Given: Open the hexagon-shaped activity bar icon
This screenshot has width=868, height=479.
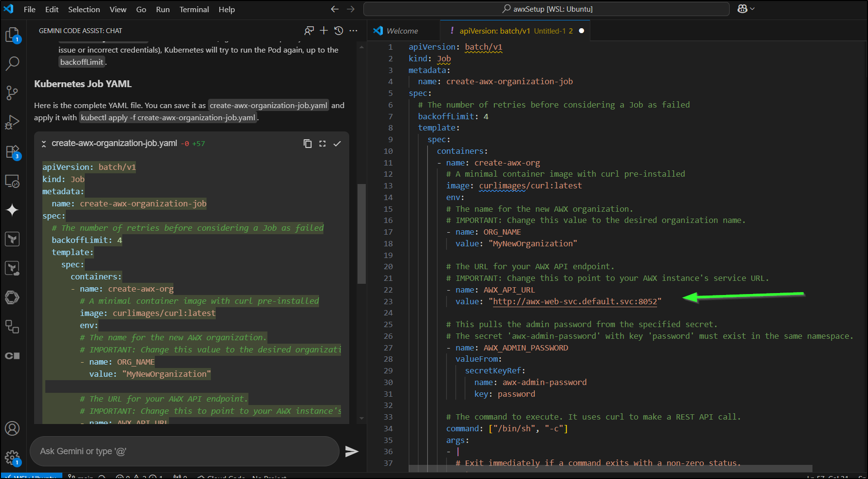Looking at the screenshot, I should 12,297.
